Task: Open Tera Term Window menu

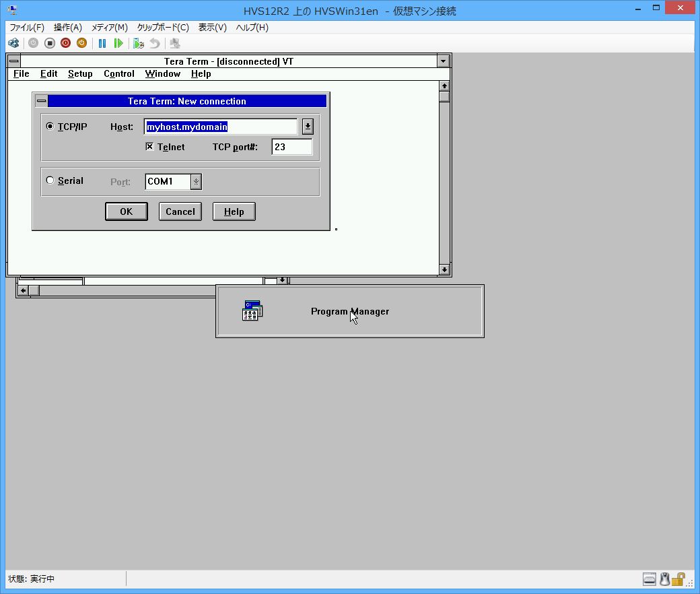Action: 162,73
